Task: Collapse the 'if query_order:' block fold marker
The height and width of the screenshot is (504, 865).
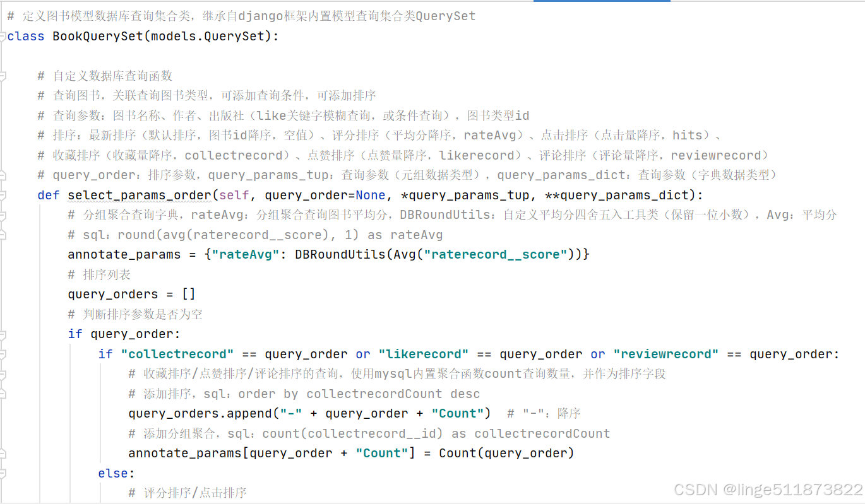Action: tap(3, 334)
